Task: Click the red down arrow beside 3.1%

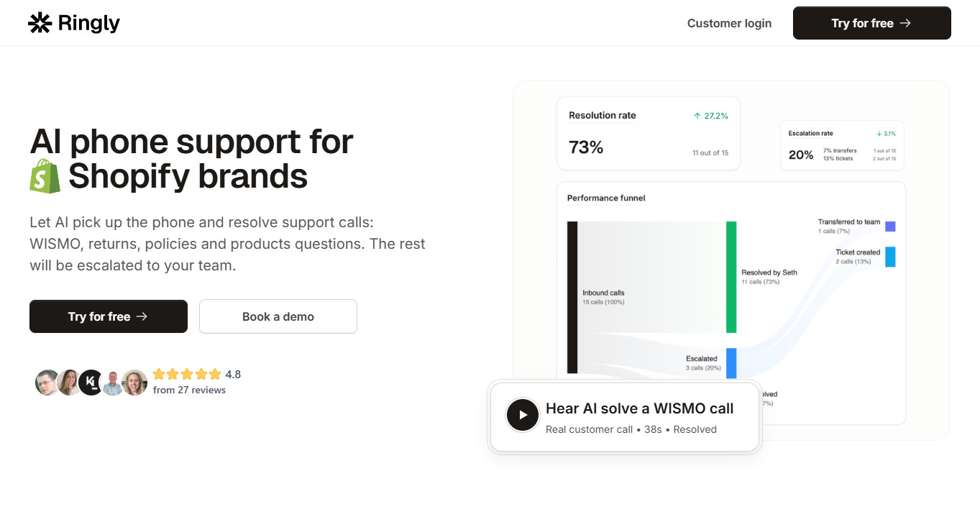Action: (879, 133)
